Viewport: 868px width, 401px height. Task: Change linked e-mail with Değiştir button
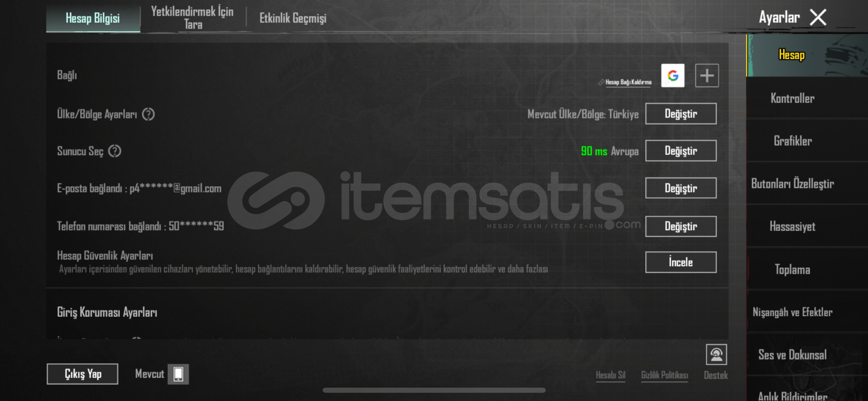pyautogui.click(x=681, y=188)
